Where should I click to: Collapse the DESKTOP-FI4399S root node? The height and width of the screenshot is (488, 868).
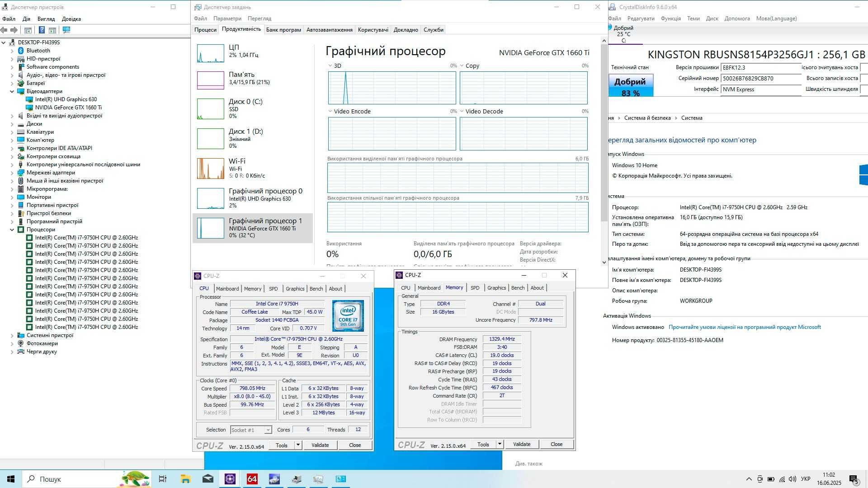pos(4,42)
